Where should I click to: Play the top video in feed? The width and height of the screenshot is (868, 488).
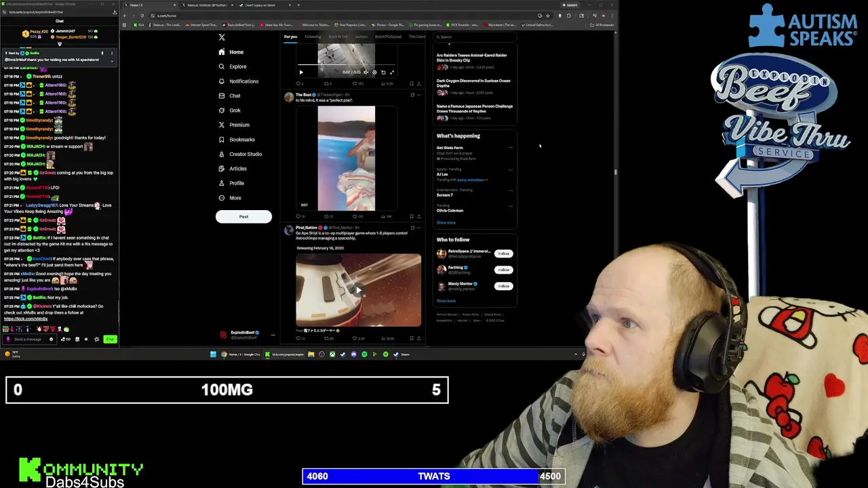click(x=301, y=72)
